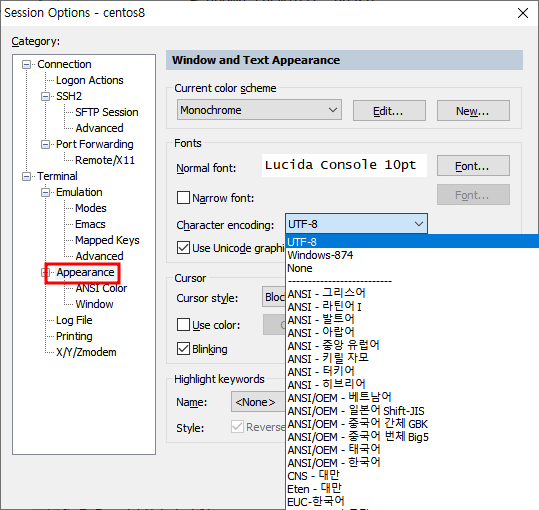Image resolution: width=539 pixels, height=510 pixels.
Task: Select ANSI Color in the category tree
Action: 101,288
